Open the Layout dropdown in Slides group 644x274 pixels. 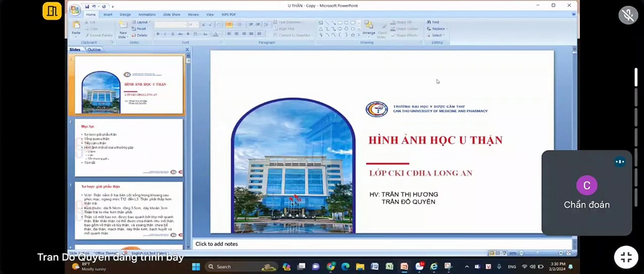[141, 22]
